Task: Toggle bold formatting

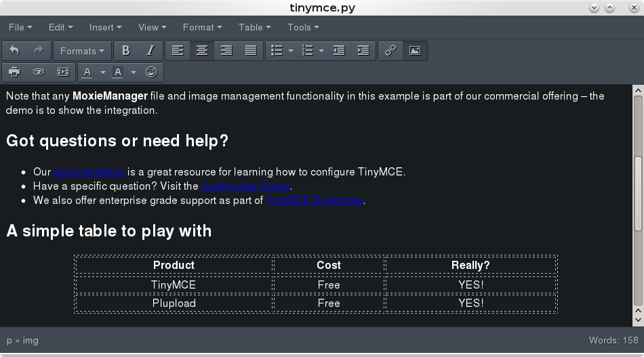Action: pos(125,51)
